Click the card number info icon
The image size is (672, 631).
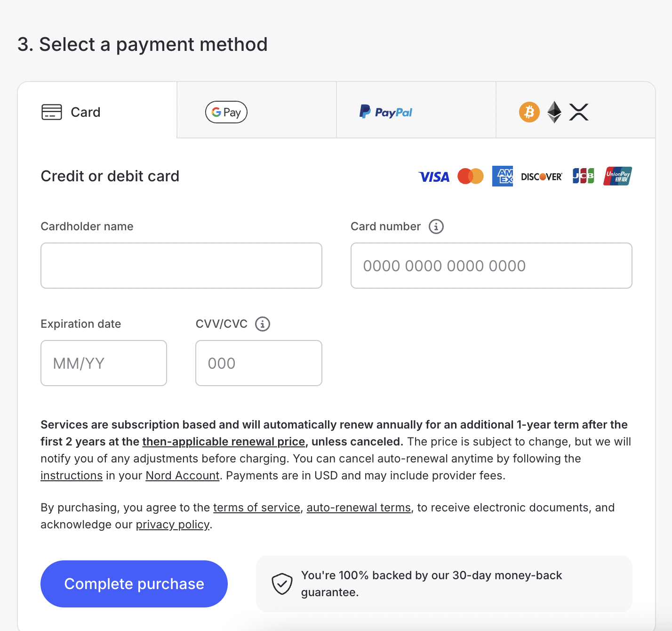(x=436, y=227)
